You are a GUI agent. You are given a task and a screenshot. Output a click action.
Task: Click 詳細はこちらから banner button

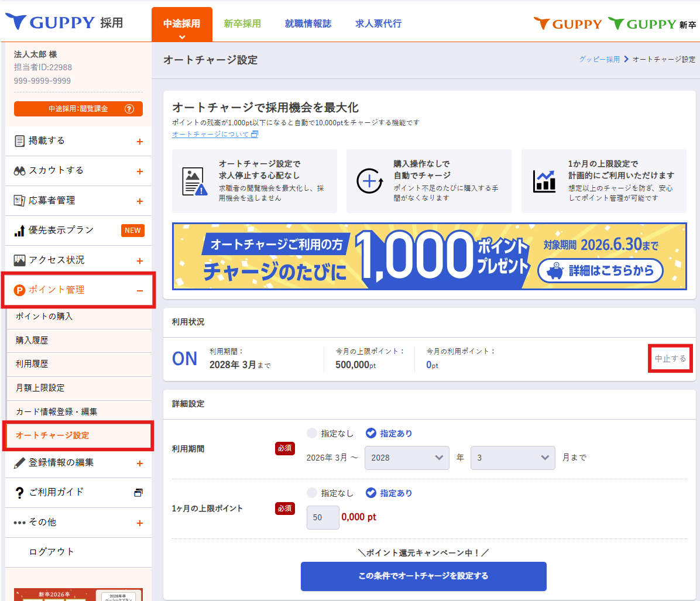click(600, 270)
